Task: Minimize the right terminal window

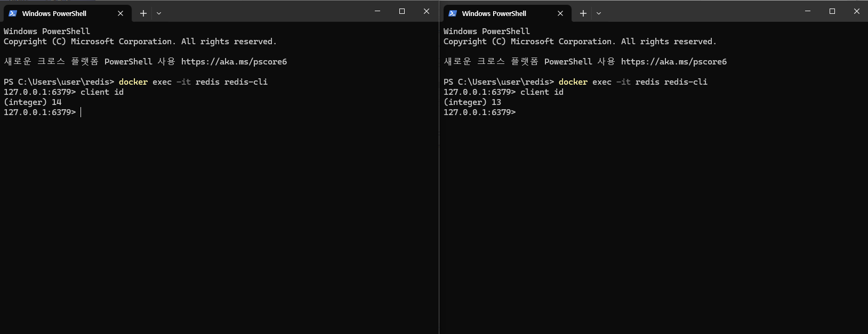Action: click(808, 11)
